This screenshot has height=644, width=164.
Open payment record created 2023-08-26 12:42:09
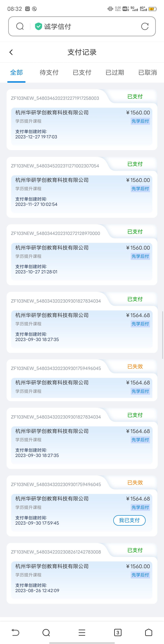click(x=82, y=580)
